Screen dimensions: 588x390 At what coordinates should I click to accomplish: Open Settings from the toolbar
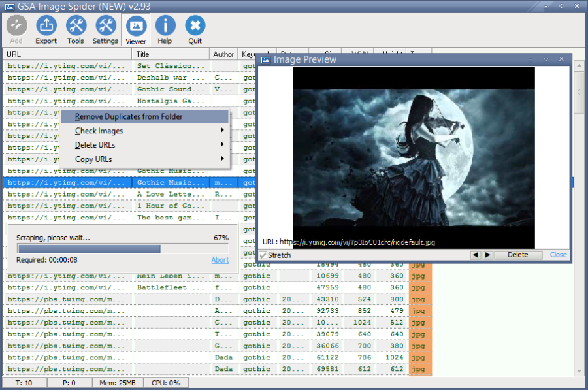pyautogui.click(x=105, y=30)
